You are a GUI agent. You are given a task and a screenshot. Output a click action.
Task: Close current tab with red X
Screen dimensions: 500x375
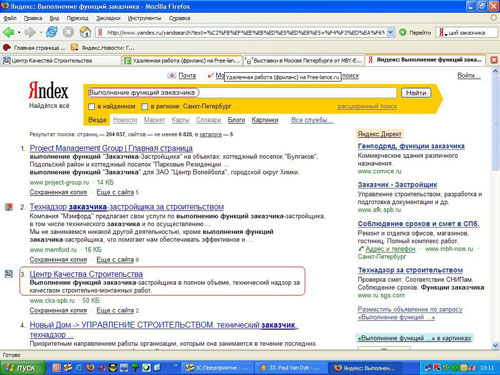[494, 60]
